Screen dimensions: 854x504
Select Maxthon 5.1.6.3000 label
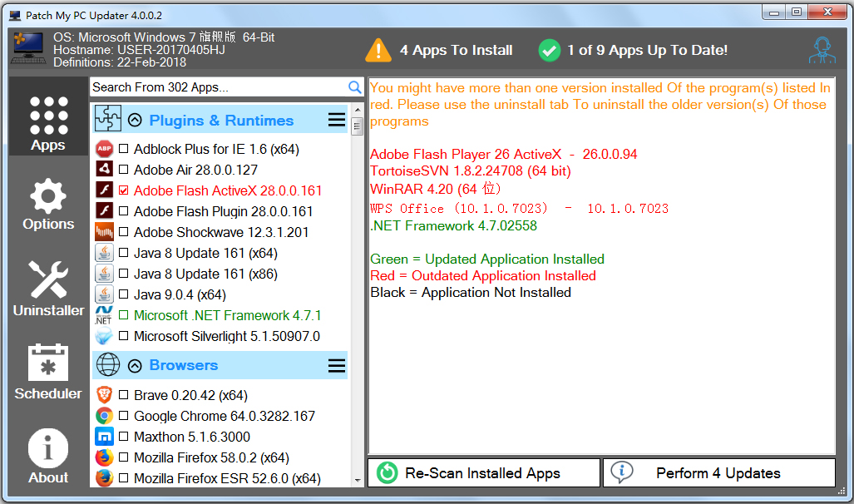click(192, 437)
